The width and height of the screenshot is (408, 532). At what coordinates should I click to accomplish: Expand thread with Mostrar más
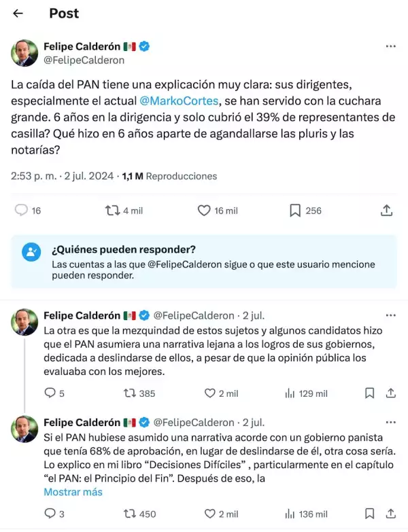(x=73, y=492)
